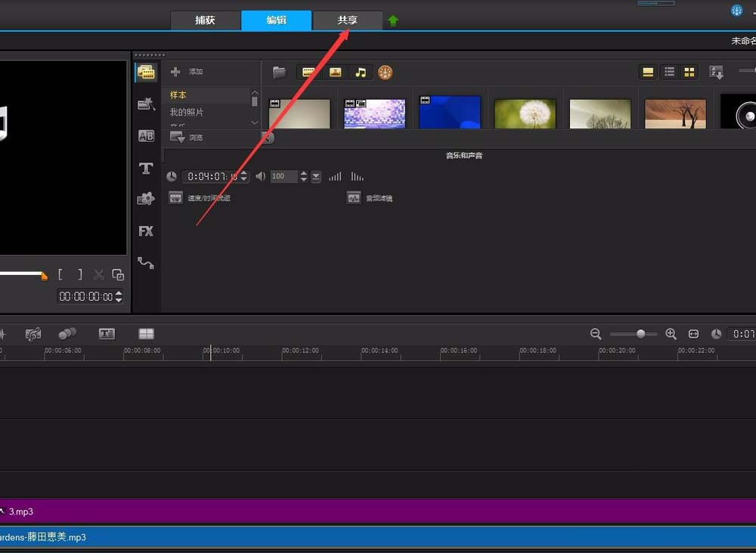Click the timeline zoom slider handle

click(641, 334)
